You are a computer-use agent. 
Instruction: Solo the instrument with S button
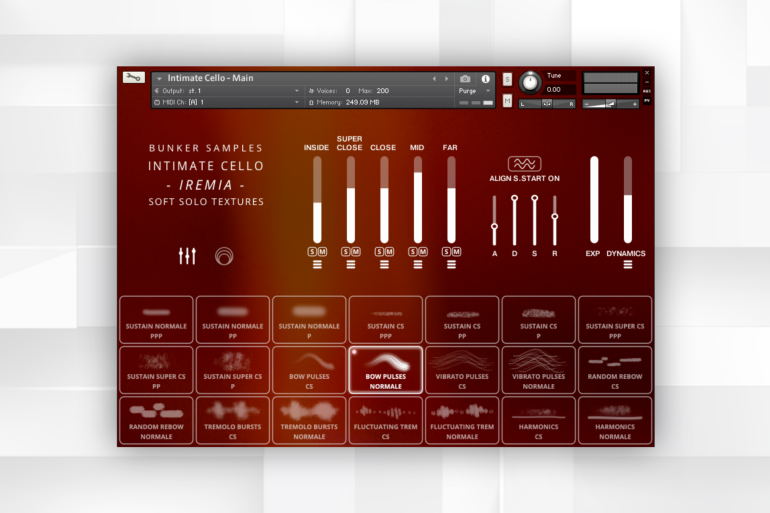coord(507,79)
